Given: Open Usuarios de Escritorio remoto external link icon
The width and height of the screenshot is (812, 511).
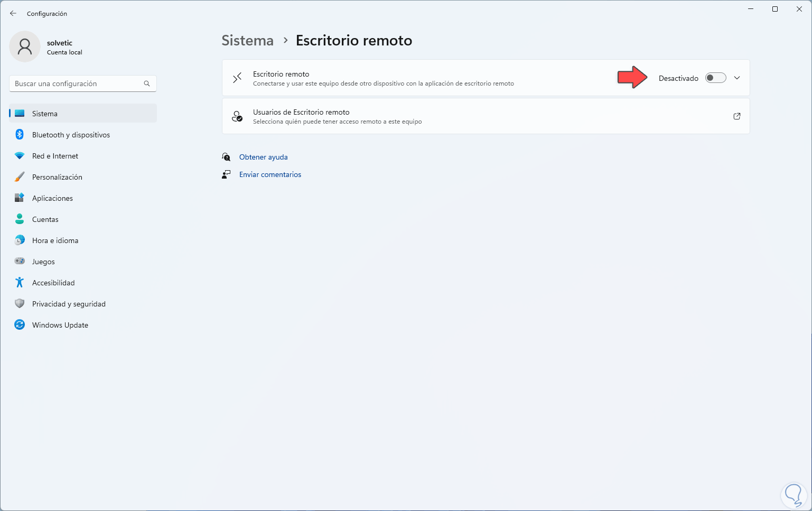Looking at the screenshot, I should (737, 116).
